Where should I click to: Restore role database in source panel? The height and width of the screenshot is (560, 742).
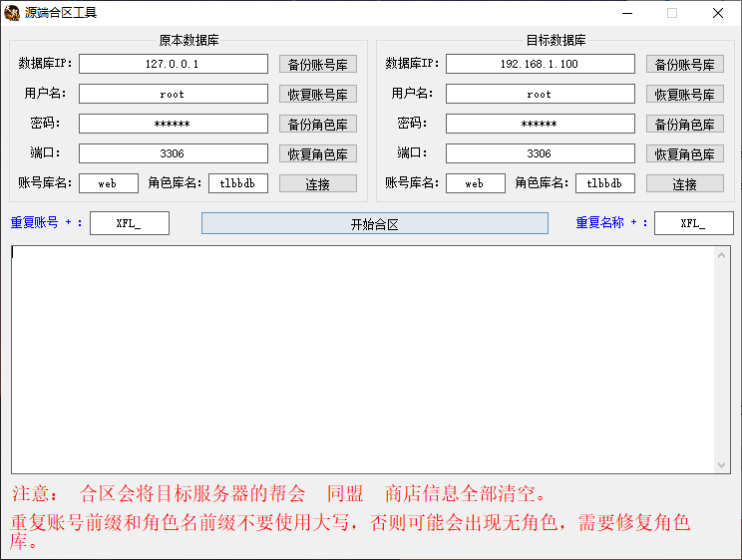(318, 153)
